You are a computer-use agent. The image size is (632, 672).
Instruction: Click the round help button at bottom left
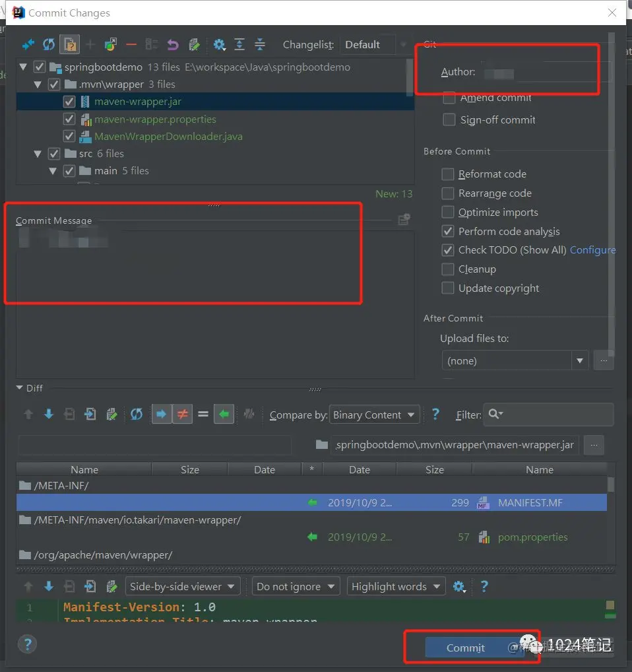(x=28, y=644)
